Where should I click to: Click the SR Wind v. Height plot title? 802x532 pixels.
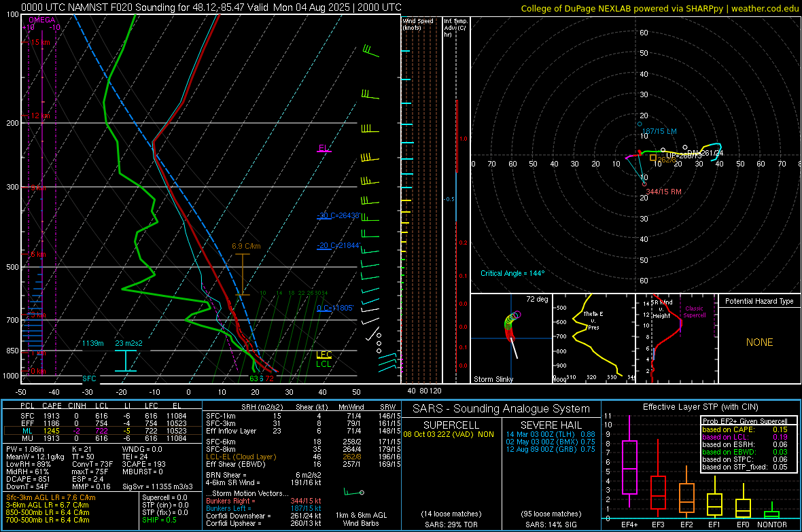tap(661, 309)
